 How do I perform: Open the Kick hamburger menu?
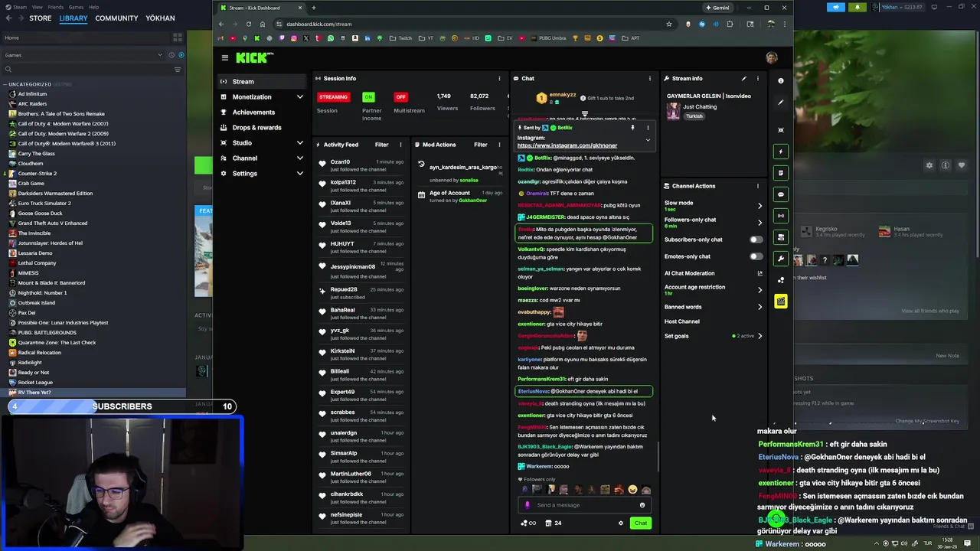[x=224, y=57]
